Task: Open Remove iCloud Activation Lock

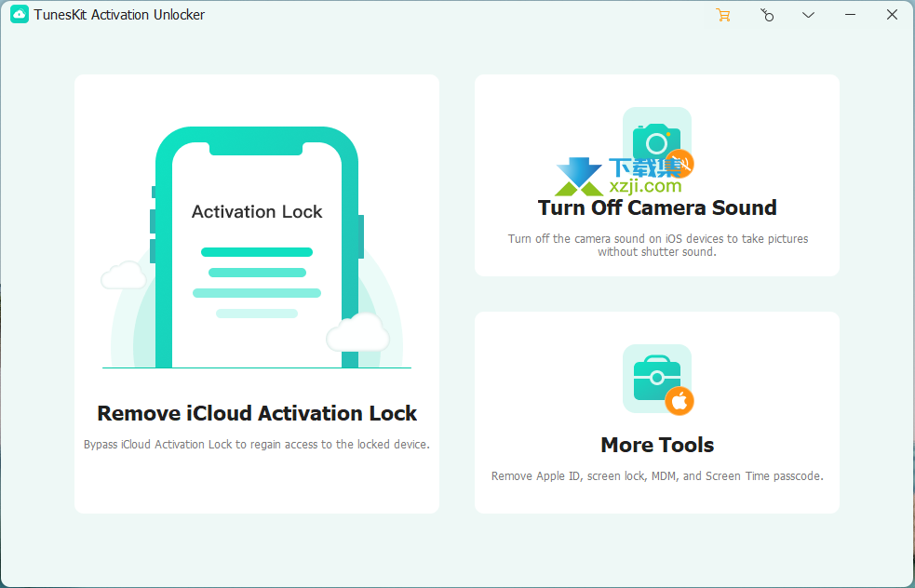Action: [257, 413]
